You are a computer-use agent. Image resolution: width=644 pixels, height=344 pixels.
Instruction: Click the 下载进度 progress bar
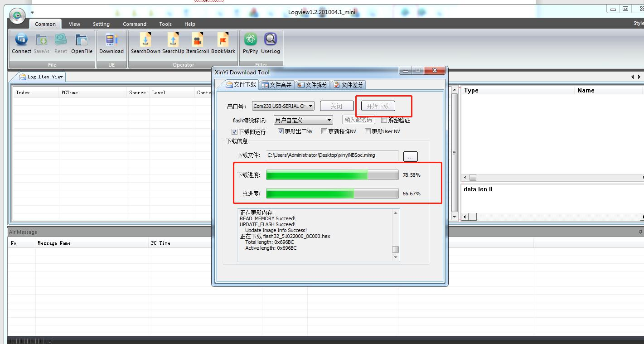click(x=332, y=175)
